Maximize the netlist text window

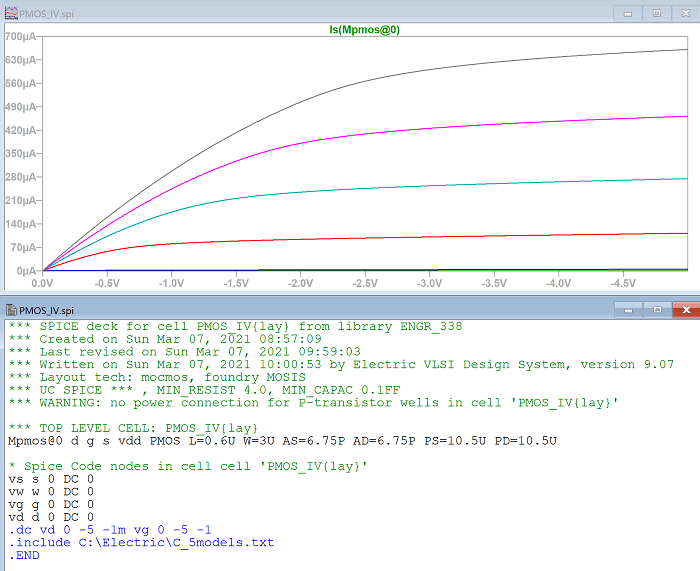[x=657, y=309]
